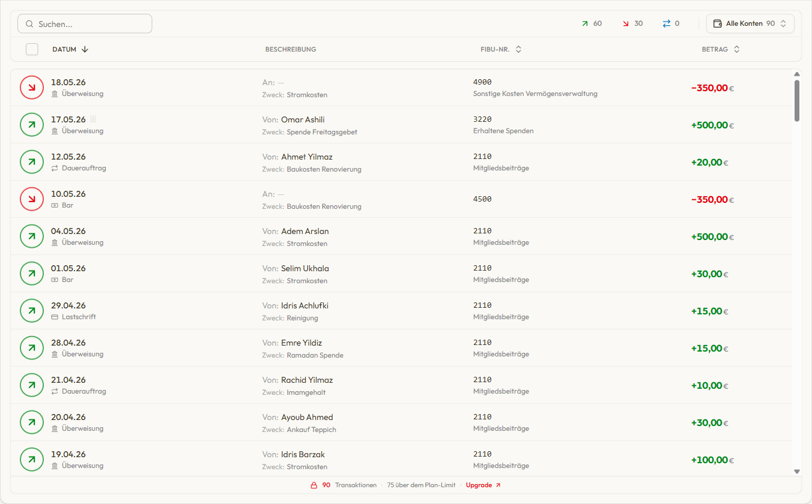Filter by outgoing transactions (30)
This screenshot has width=812, height=504.
(x=632, y=23)
